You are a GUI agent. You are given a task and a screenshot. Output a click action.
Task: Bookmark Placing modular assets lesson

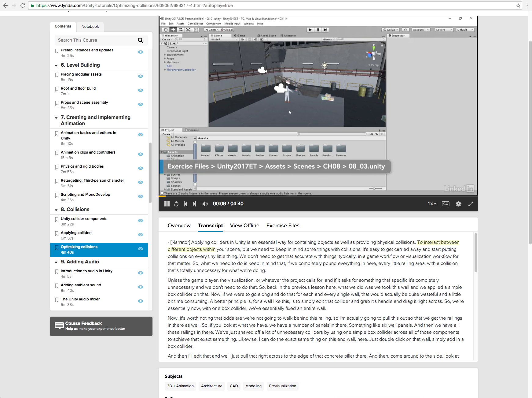[x=57, y=75]
